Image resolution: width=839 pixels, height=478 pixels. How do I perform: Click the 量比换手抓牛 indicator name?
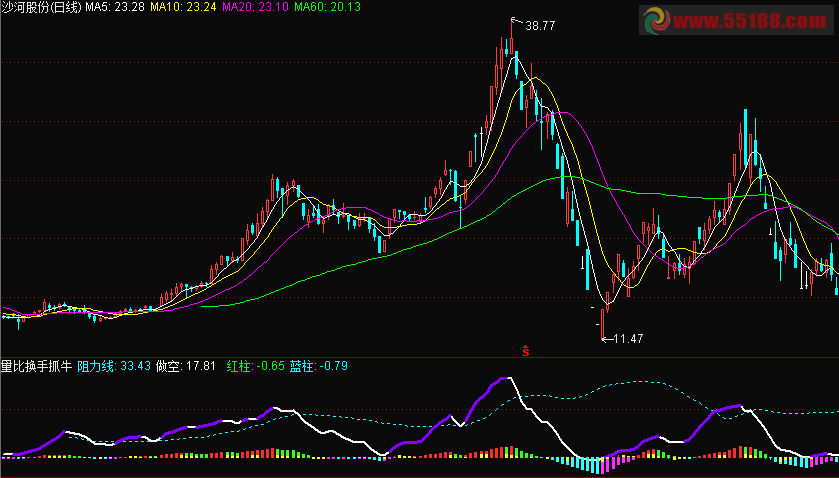36,366
